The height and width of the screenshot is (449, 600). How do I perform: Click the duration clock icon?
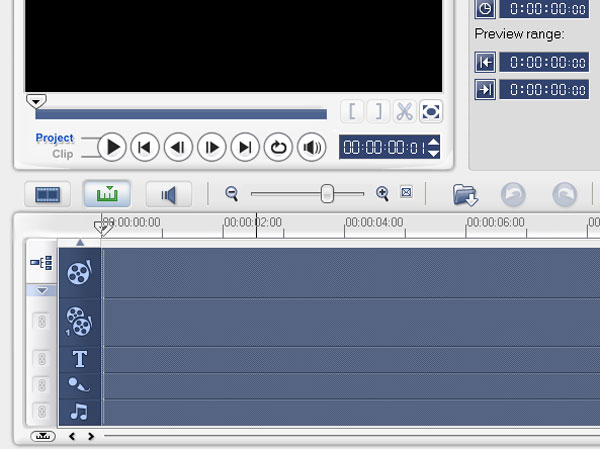point(485,8)
